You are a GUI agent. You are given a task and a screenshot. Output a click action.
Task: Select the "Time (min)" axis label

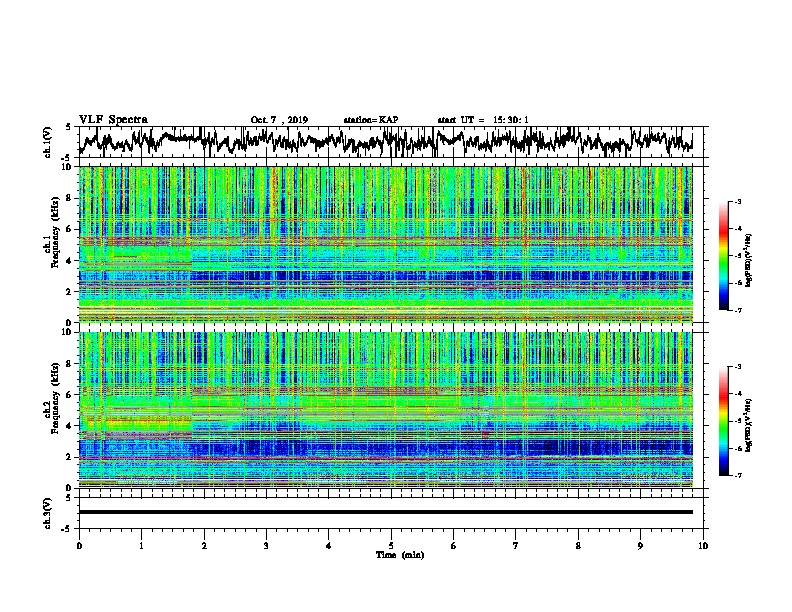[x=400, y=555]
